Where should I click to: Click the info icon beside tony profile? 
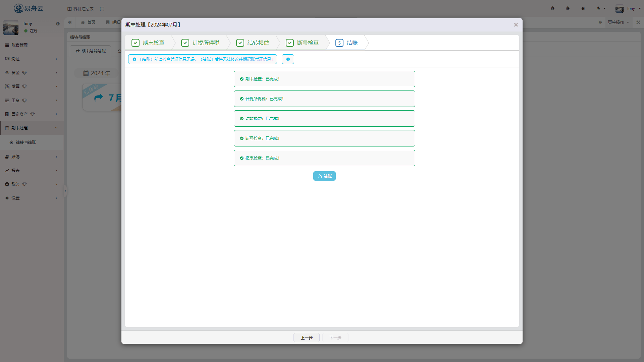click(58, 24)
